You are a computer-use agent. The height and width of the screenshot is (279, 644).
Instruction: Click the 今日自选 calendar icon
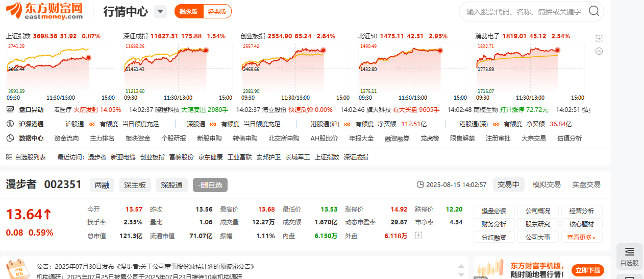18,269
